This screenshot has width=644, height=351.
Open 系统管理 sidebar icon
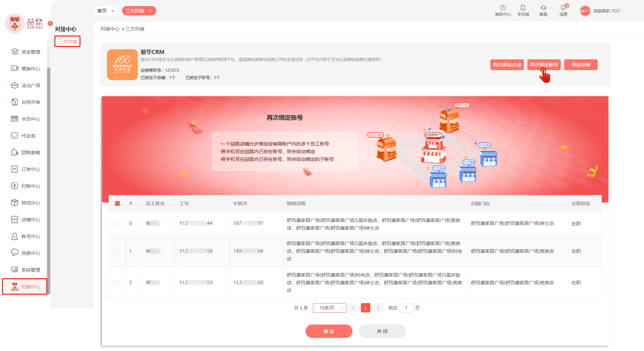[15, 270]
